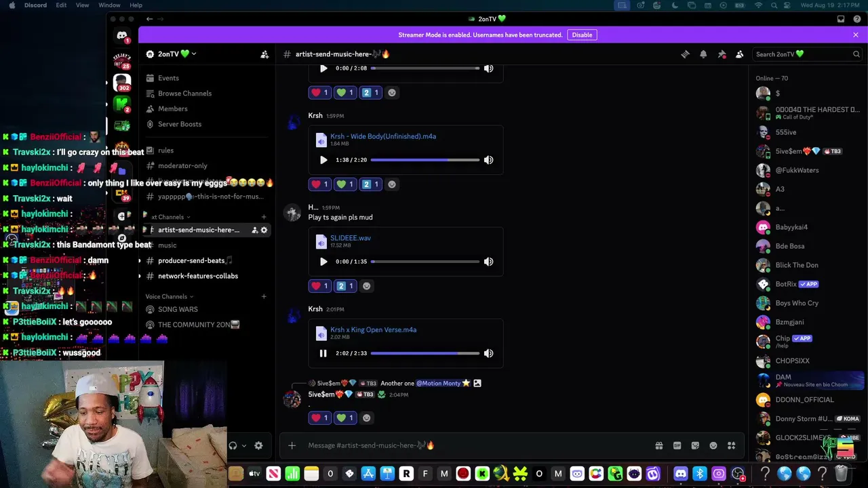The width and height of the screenshot is (868, 488).
Task: Open User Settings gear icon
Action: (258, 445)
